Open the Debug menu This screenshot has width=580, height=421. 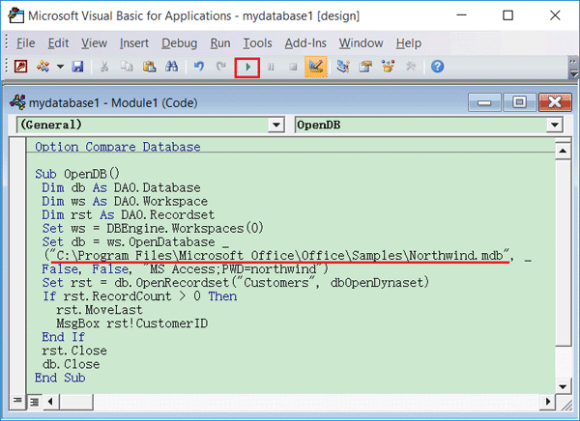point(179,43)
